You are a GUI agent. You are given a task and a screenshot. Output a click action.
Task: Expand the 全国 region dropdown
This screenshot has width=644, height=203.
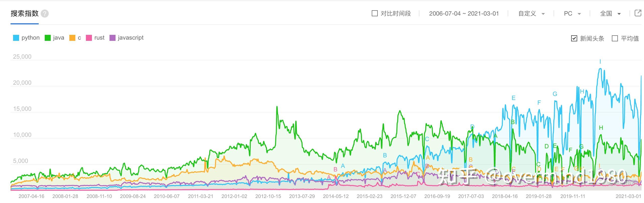pos(610,14)
